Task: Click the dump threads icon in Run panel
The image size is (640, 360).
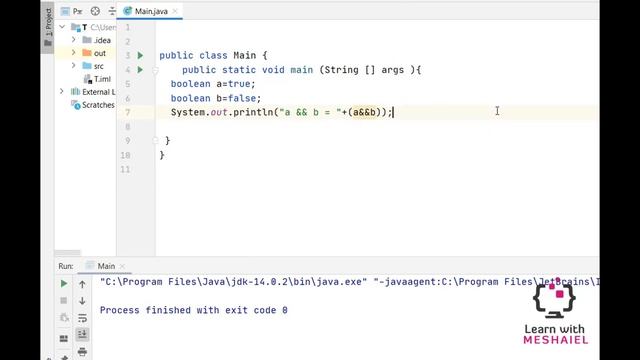Action: tap(64, 318)
